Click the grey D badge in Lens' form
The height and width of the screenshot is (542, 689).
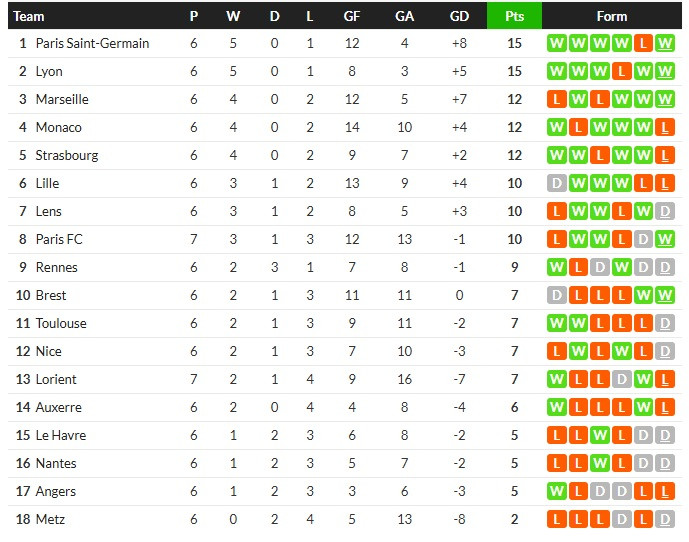click(x=667, y=211)
